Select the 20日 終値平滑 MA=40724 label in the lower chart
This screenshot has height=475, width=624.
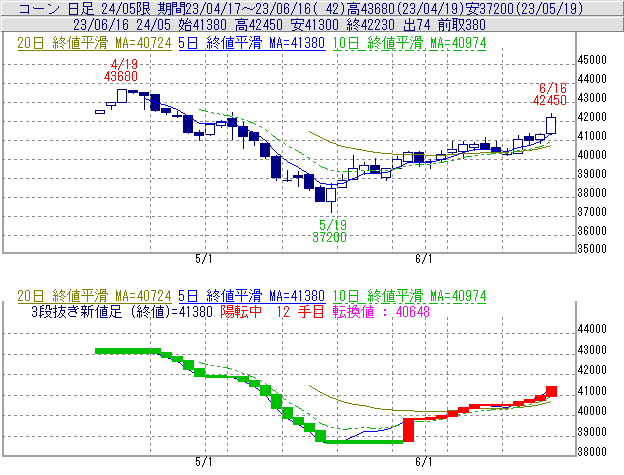94,296
